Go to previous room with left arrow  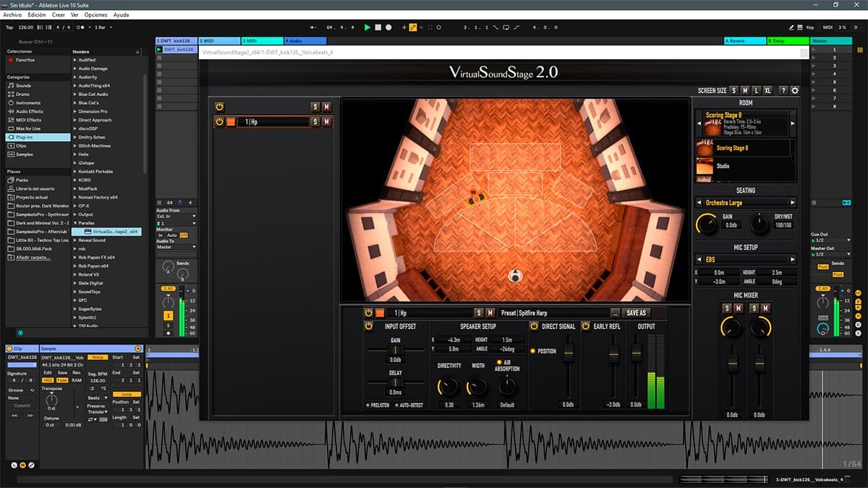click(x=699, y=124)
